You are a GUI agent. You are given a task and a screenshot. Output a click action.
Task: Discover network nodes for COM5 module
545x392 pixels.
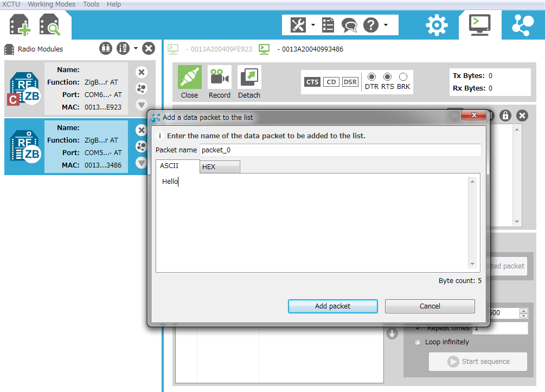(141, 146)
